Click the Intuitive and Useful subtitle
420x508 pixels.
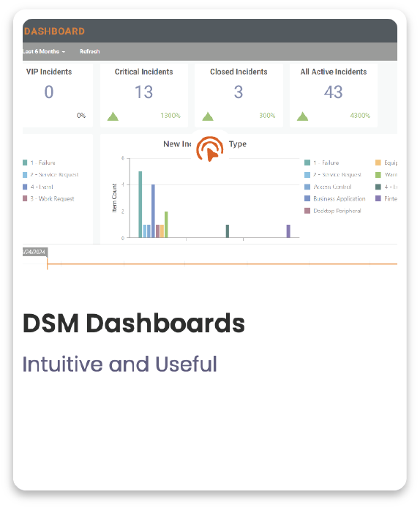[119, 364]
